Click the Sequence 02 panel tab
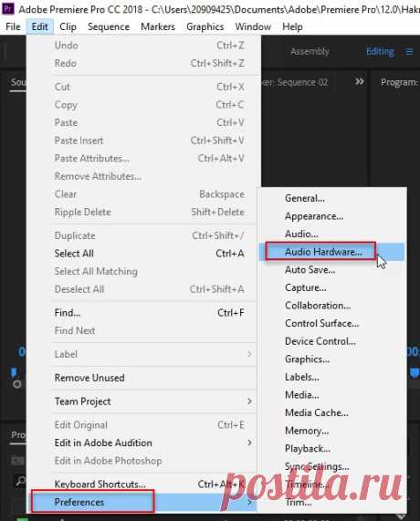The width and height of the screenshot is (420, 521). [295, 82]
